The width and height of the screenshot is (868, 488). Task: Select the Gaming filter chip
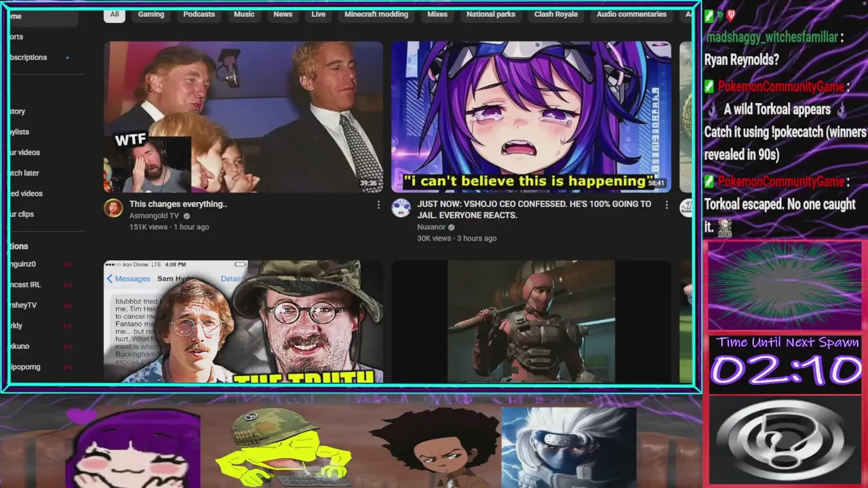151,14
